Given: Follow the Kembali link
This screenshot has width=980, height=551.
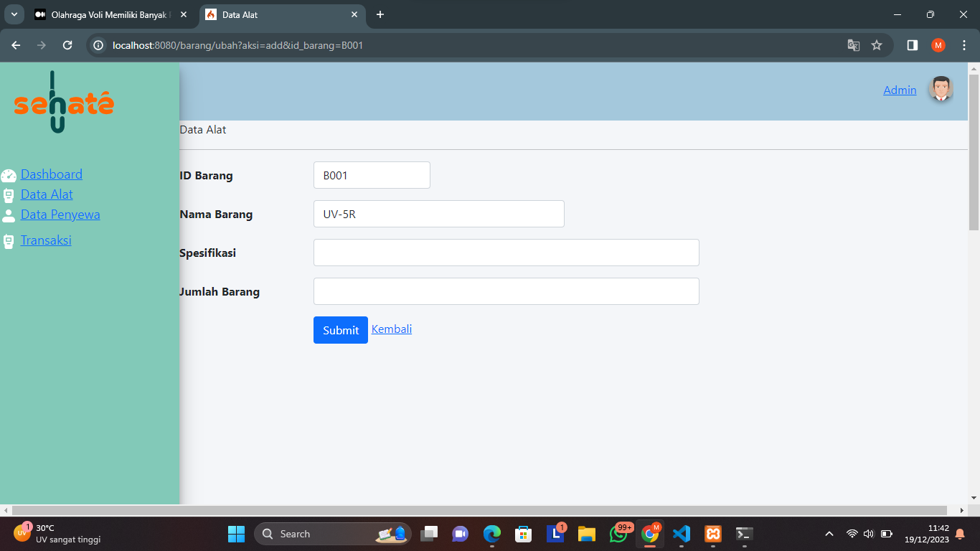Looking at the screenshot, I should coord(392,329).
